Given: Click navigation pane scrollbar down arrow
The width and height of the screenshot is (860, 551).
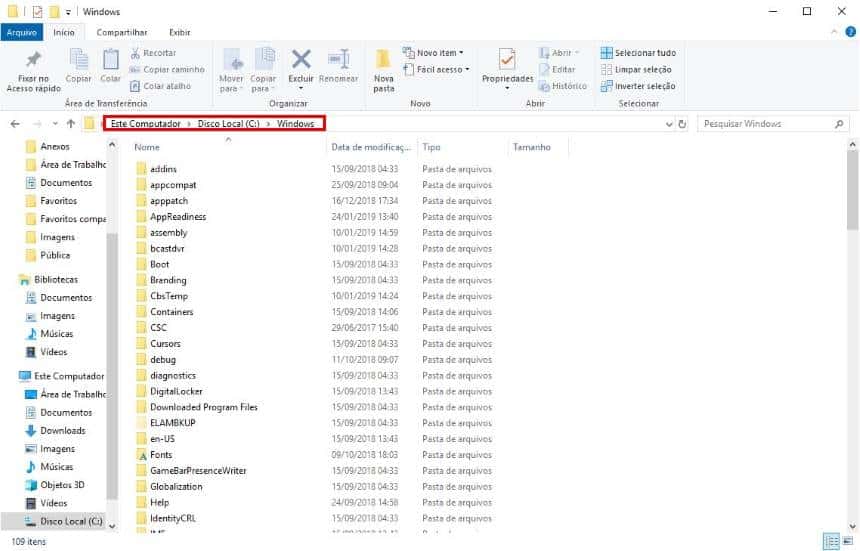Looking at the screenshot, I should click(x=112, y=526).
